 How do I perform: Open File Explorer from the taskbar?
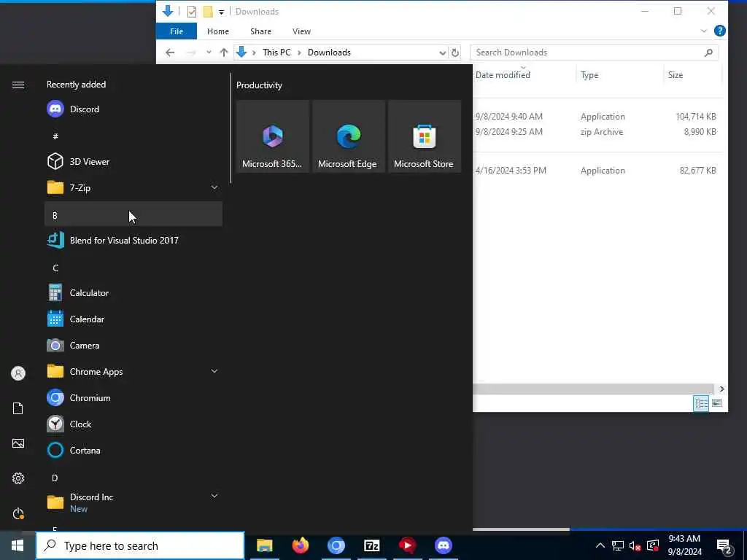[x=264, y=545]
